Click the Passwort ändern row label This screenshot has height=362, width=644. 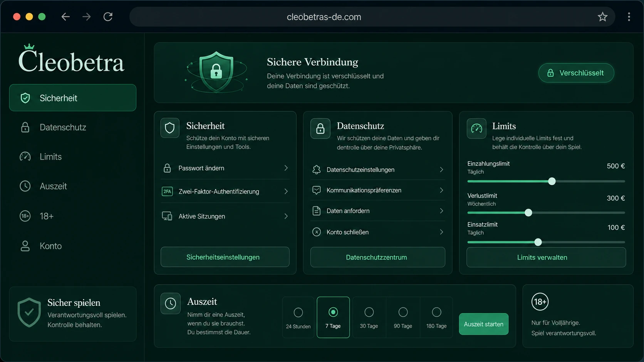pyautogui.click(x=201, y=168)
